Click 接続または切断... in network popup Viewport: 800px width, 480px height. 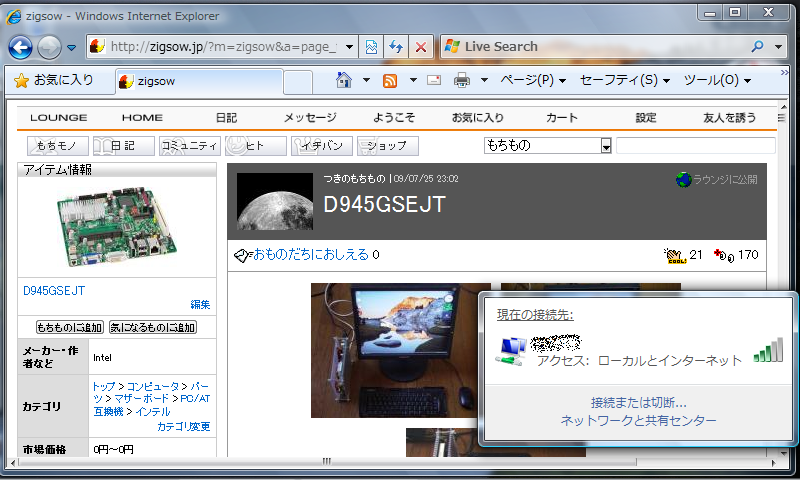click(639, 403)
